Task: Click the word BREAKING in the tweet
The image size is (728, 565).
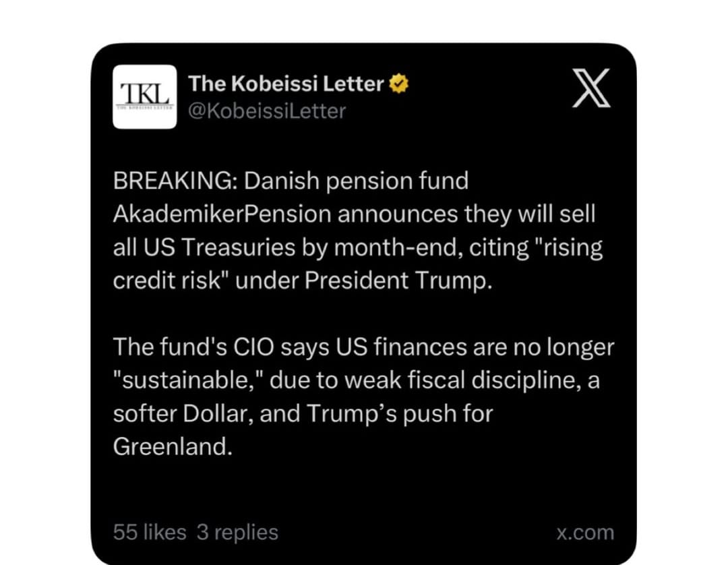Action: pos(175,181)
